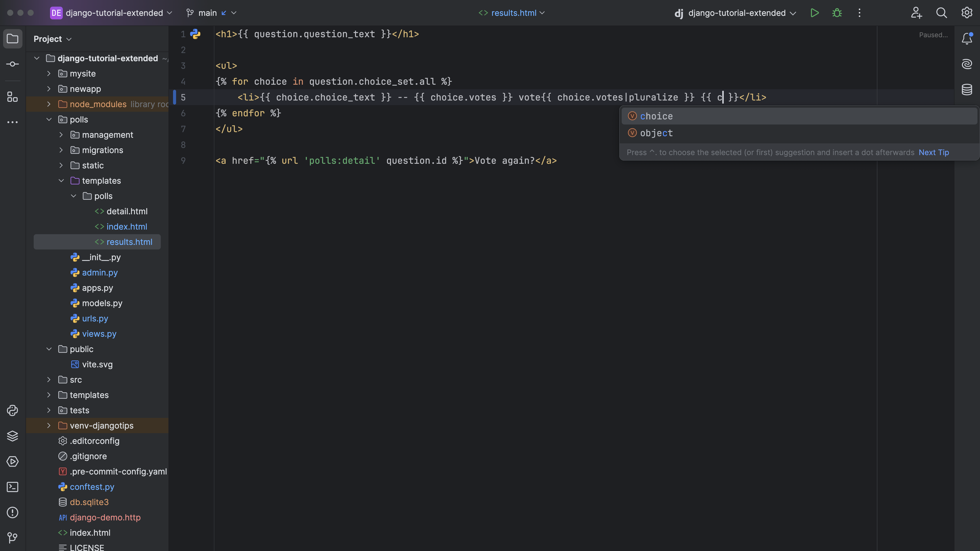Open vite.svg file

tap(97, 364)
